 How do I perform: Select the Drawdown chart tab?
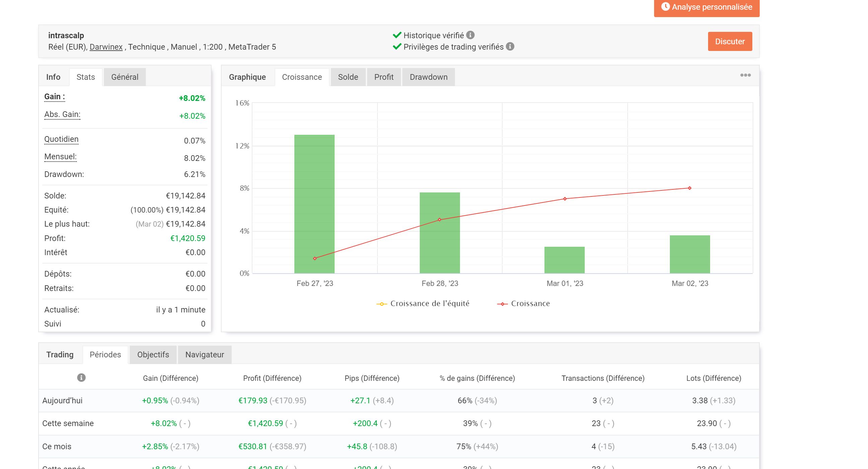point(428,77)
